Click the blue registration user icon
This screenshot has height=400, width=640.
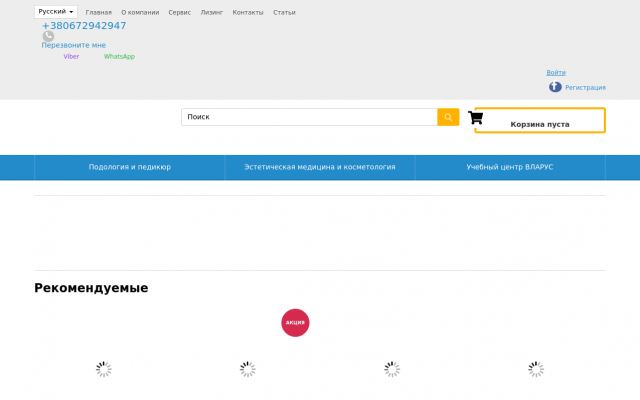(555, 87)
